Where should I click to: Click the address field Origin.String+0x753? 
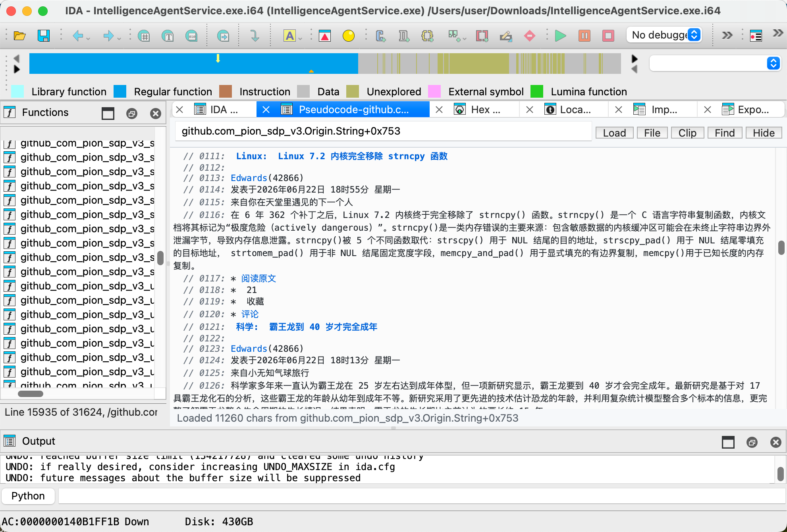(383, 131)
